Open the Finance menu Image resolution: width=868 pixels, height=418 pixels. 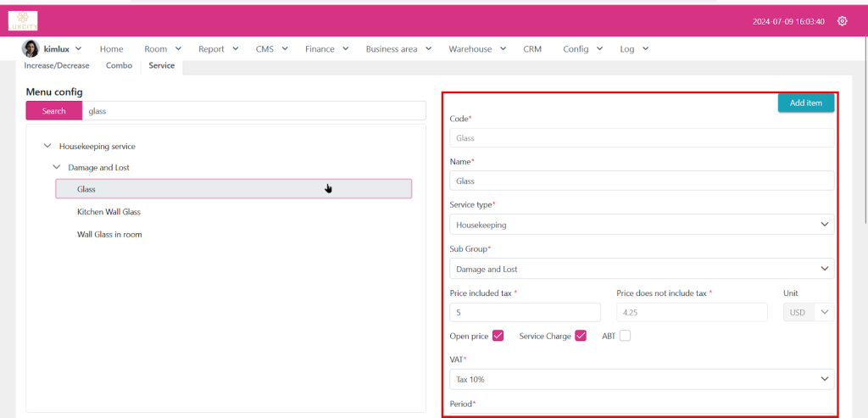325,49
